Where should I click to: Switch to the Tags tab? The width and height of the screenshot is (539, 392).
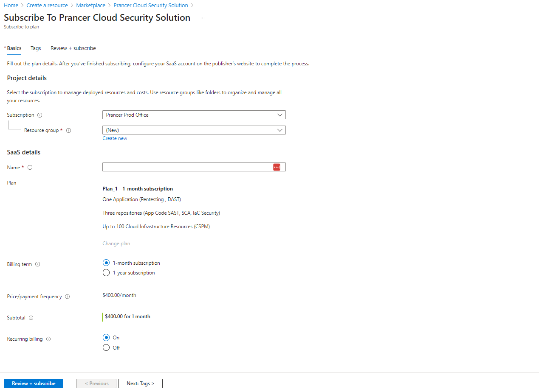coord(36,48)
